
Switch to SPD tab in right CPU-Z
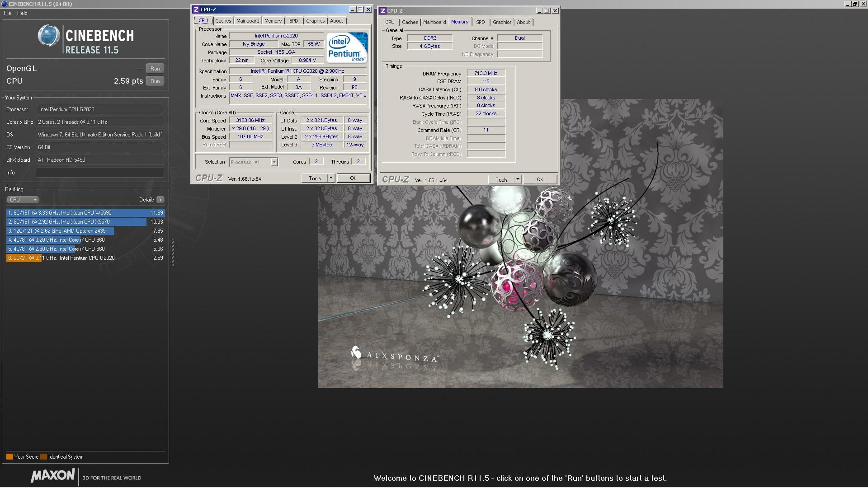click(481, 22)
